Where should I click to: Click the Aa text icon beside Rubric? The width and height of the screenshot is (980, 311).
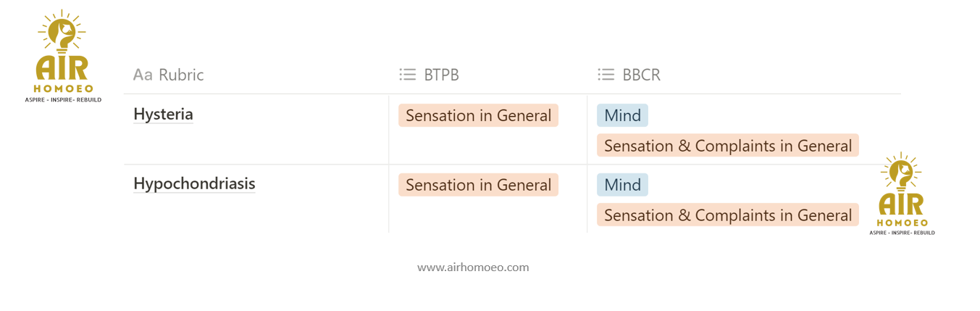[x=143, y=75]
